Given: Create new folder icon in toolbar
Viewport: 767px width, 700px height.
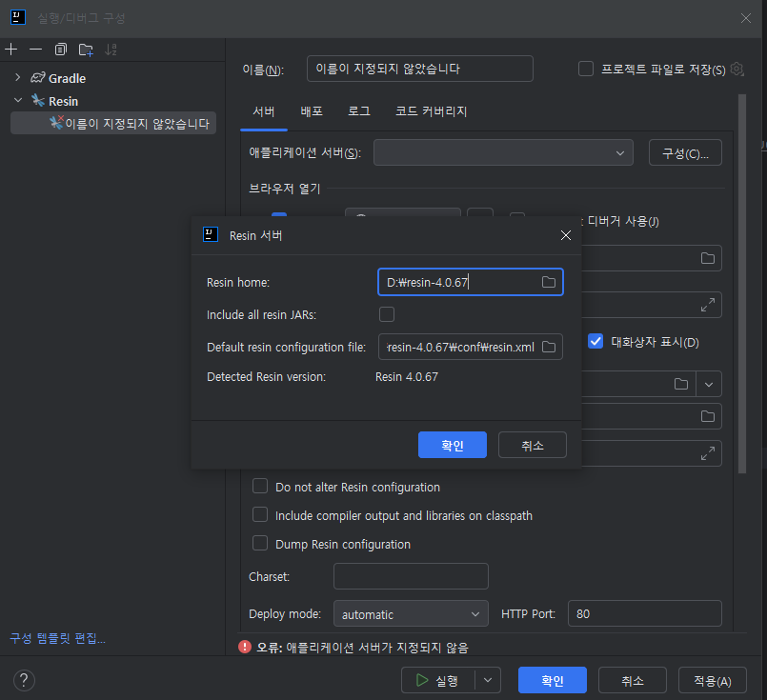Looking at the screenshot, I should point(86,50).
